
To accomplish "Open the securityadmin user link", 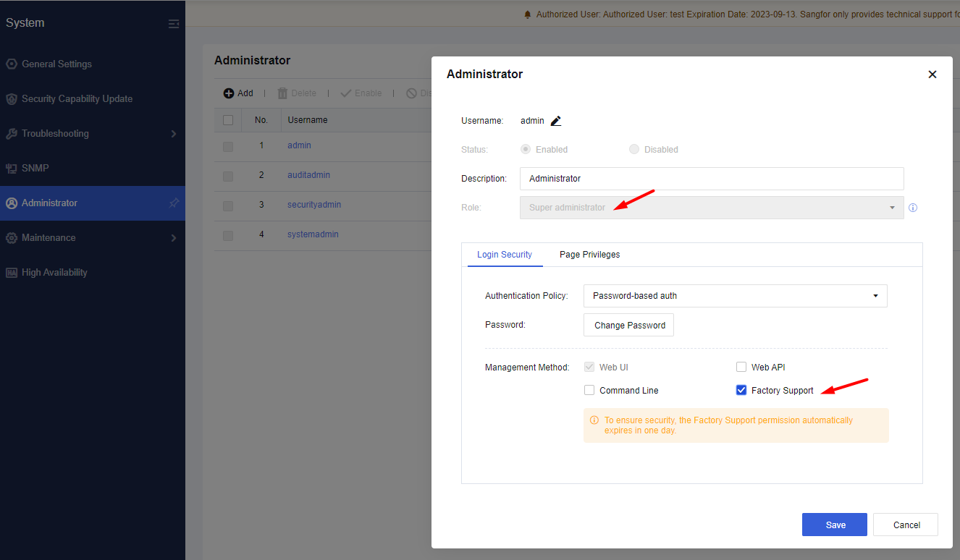I will pyautogui.click(x=313, y=205).
